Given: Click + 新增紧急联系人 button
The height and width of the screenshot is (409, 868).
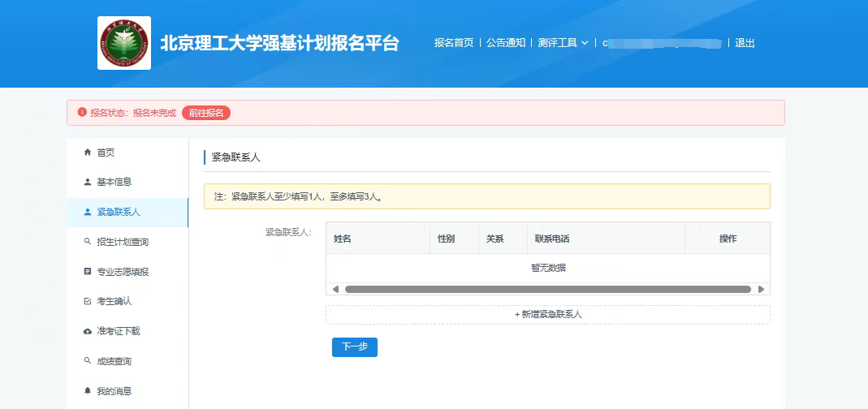Looking at the screenshot, I should pos(548,314).
